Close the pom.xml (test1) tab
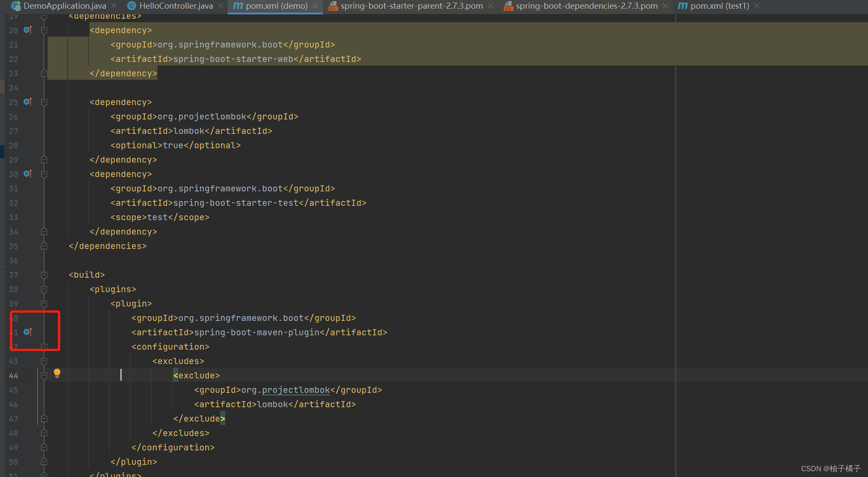 coord(757,6)
